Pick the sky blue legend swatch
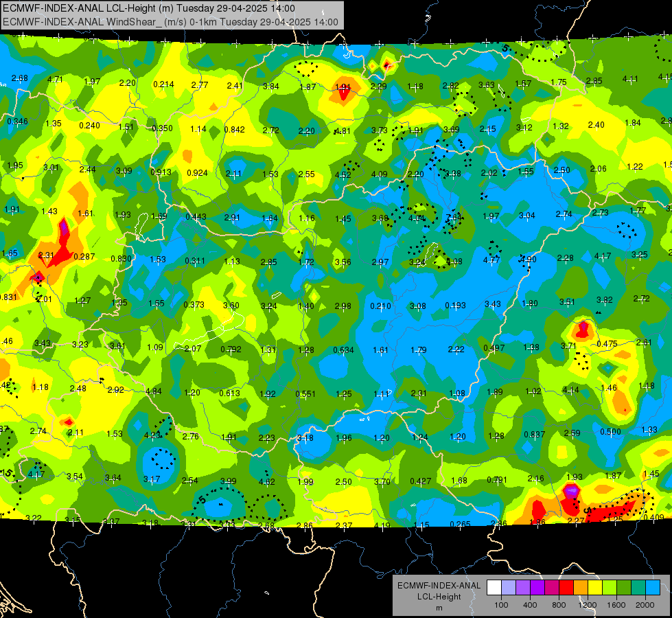 [x=653, y=588]
